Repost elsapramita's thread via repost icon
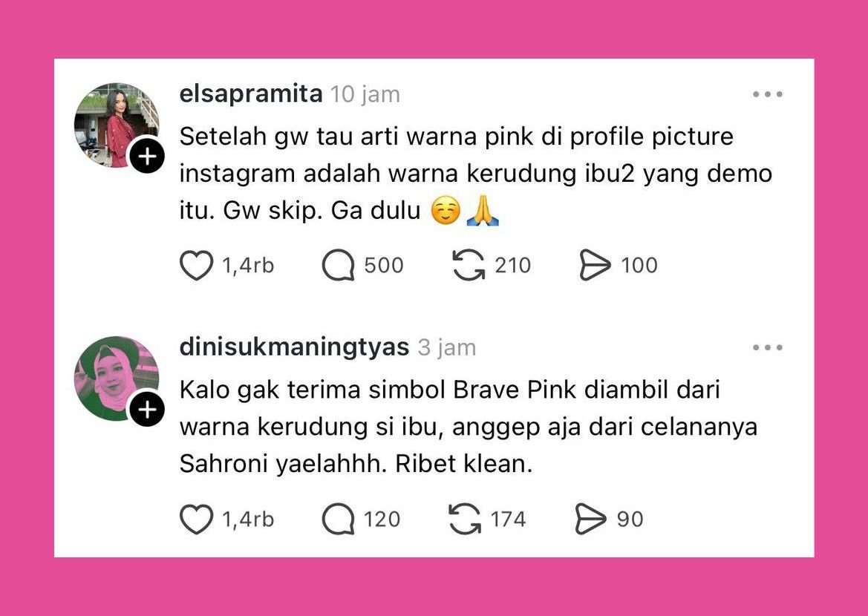Screen dimensions: 868x616 tap(469, 265)
